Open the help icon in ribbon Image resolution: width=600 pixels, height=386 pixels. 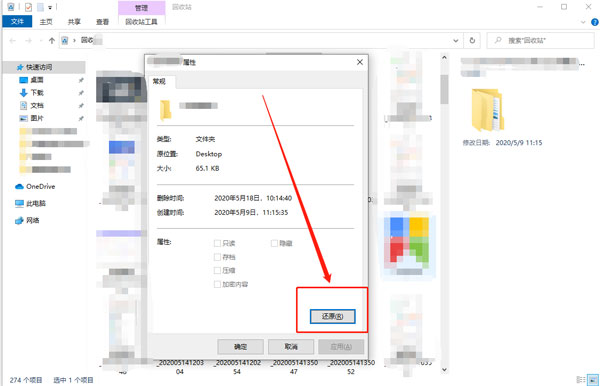pyautogui.click(x=595, y=22)
